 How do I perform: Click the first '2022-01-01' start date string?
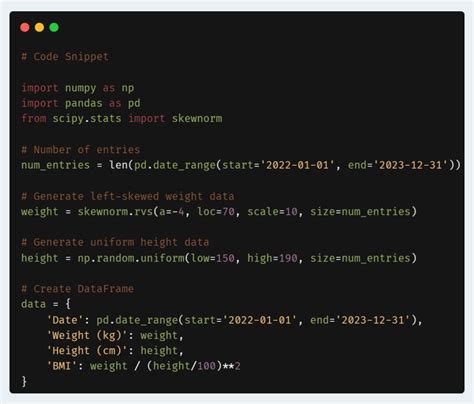pos(298,165)
